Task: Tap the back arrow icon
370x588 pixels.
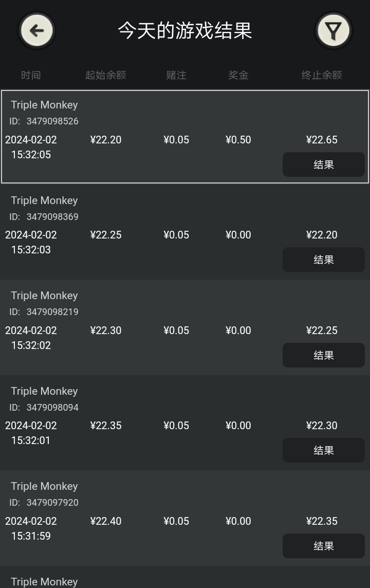Action: coord(36,31)
